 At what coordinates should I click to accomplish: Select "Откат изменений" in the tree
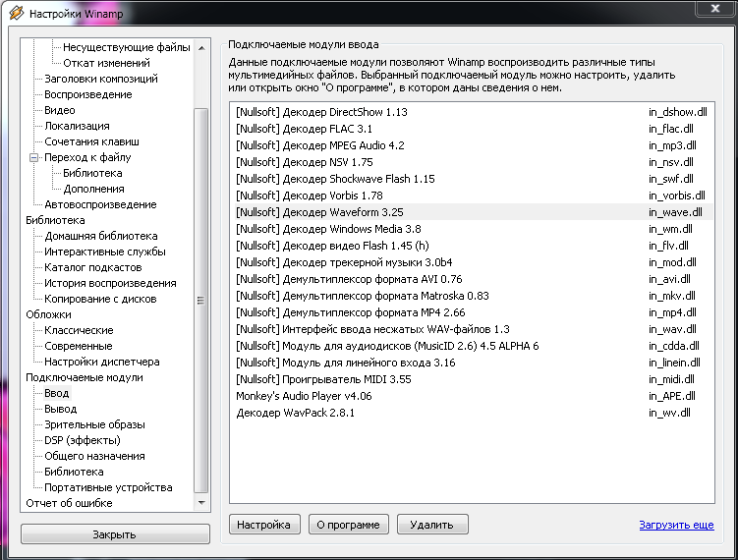pos(106,63)
